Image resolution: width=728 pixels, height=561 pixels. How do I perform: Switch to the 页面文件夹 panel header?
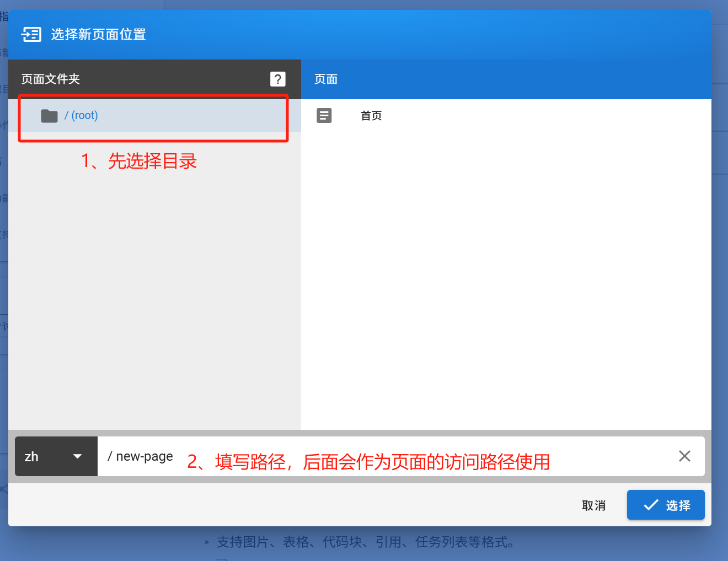(x=50, y=79)
